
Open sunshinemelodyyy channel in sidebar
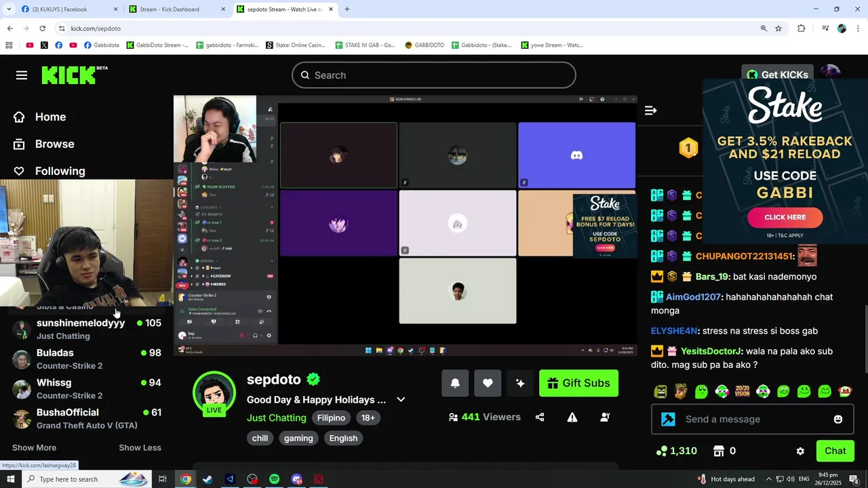[87, 329]
